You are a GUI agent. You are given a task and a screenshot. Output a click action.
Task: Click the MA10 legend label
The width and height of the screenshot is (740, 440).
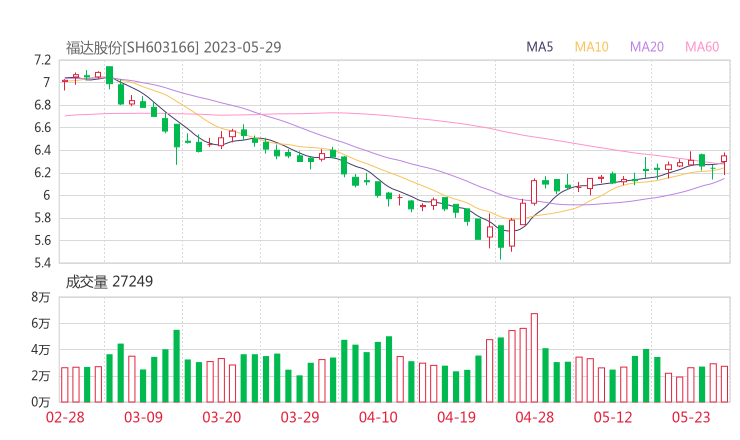[x=591, y=47]
